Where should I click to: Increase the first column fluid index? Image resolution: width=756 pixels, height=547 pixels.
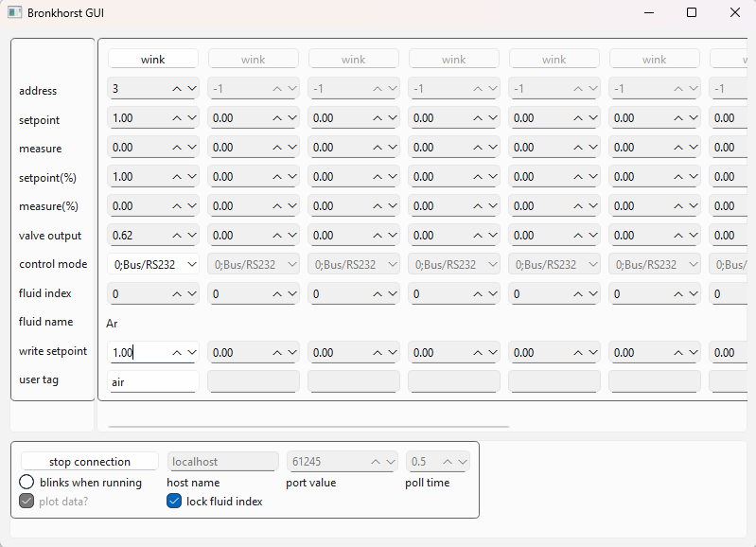tap(177, 294)
